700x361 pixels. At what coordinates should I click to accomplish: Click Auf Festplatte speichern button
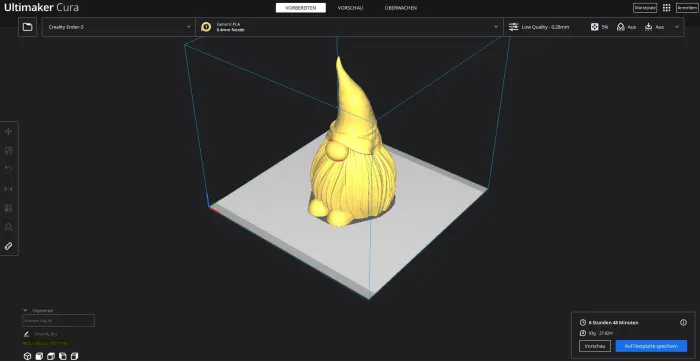pyautogui.click(x=651, y=346)
